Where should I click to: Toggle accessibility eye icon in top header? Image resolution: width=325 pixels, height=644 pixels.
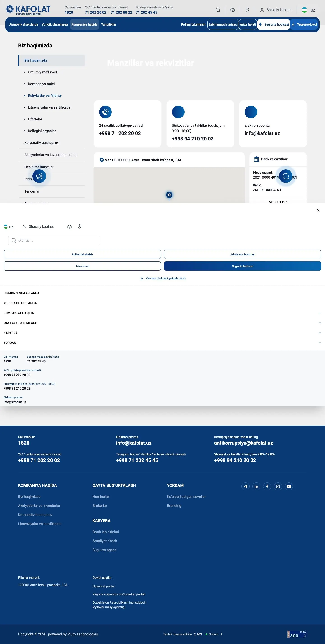(232, 10)
